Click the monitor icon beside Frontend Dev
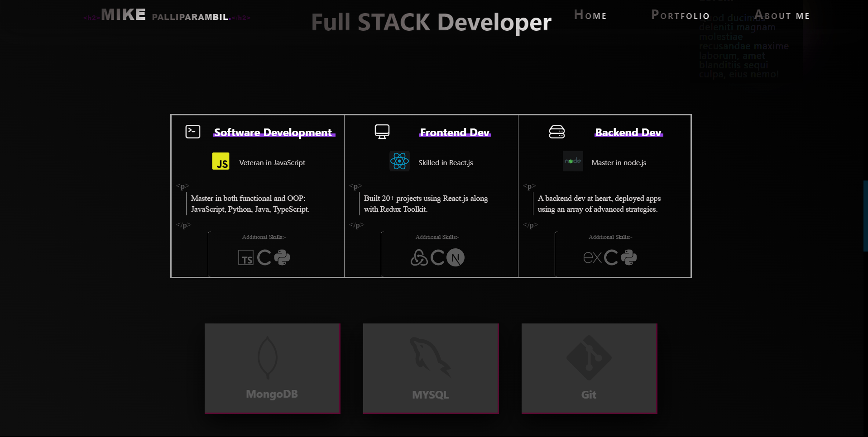Viewport: 868px width, 437px height. [382, 132]
